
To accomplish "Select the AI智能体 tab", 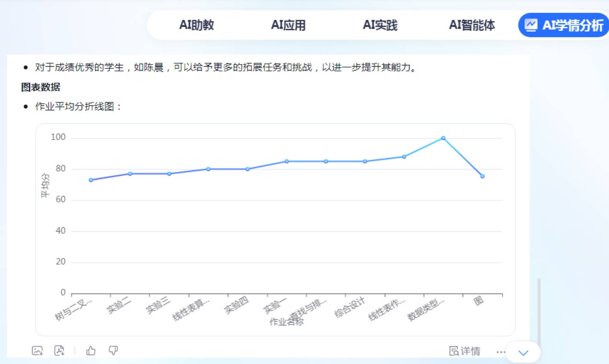I will (x=471, y=25).
